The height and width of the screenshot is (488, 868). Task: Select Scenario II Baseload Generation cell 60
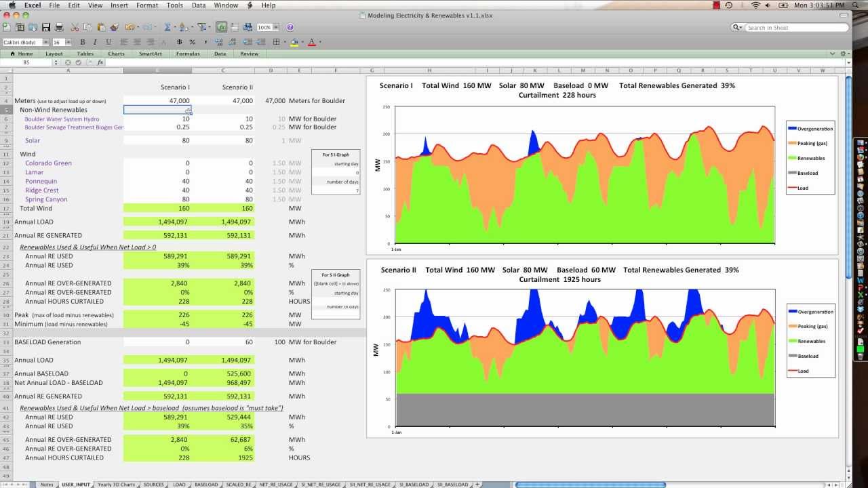click(x=222, y=342)
